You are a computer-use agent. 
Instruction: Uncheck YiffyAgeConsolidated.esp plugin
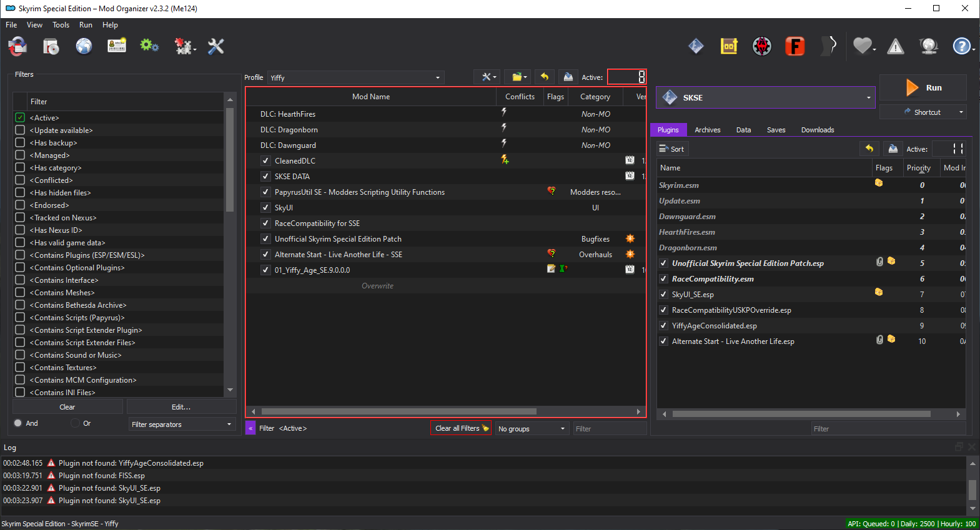pos(663,325)
